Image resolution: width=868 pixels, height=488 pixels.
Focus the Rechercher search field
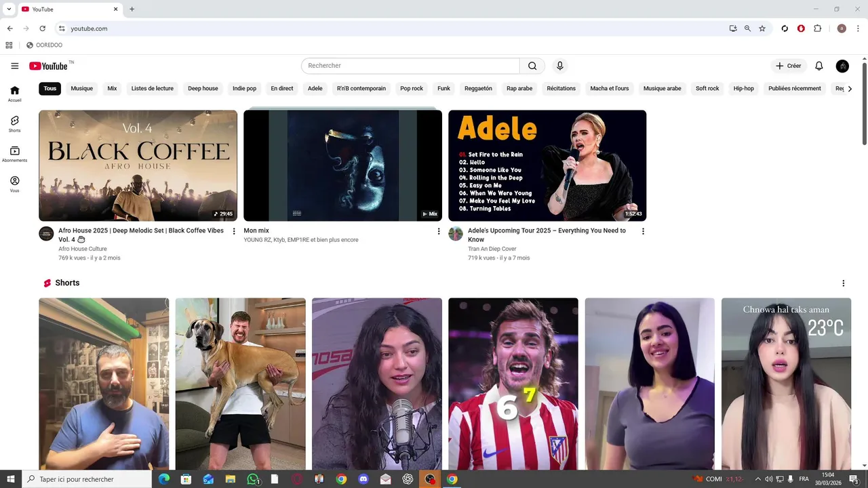[410, 66]
